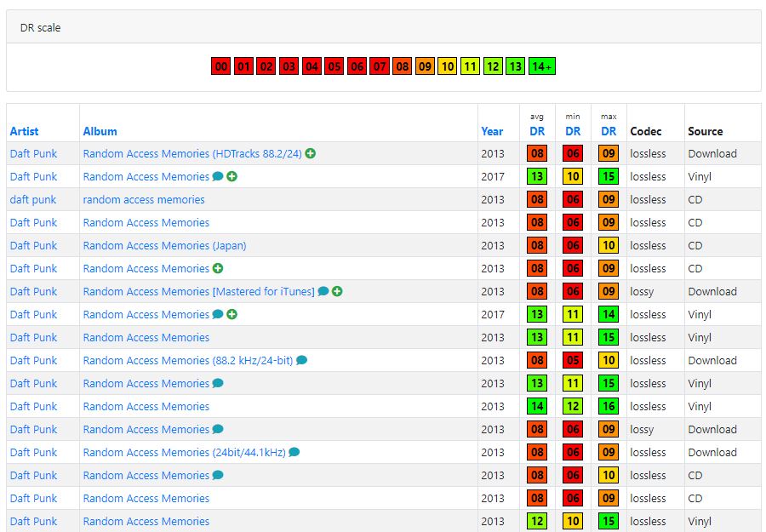766x532 pixels.
Task: Sort by the avg DR column header
Action: [x=537, y=131]
